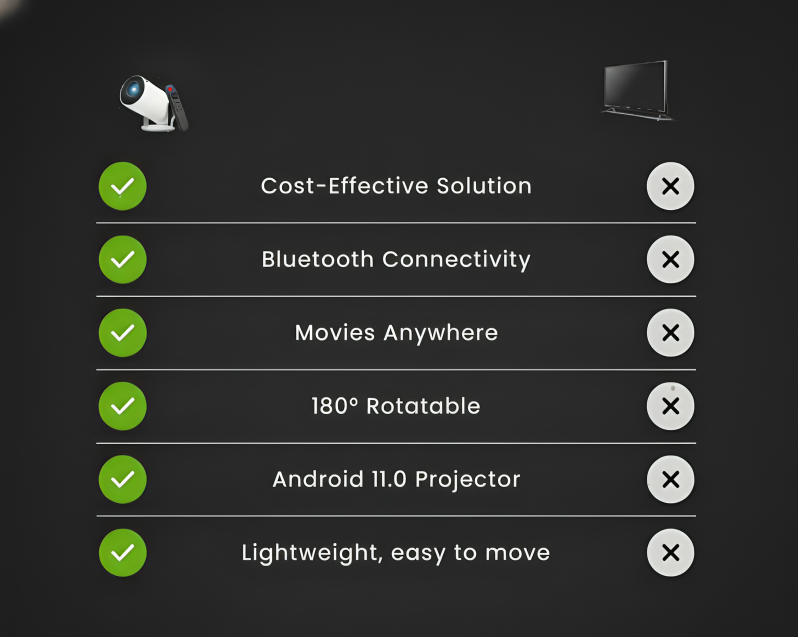Click X icon in Movies Anywhere row
Image resolution: width=798 pixels, height=637 pixels.
(x=670, y=333)
